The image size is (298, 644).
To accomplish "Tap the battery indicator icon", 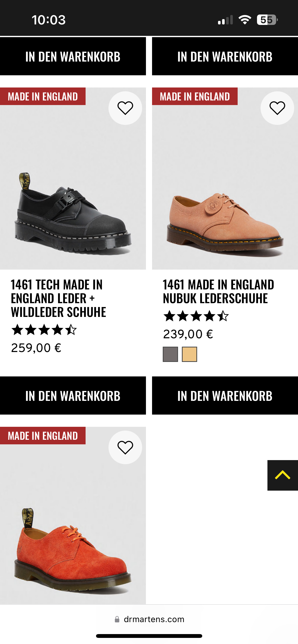I will [x=267, y=20].
